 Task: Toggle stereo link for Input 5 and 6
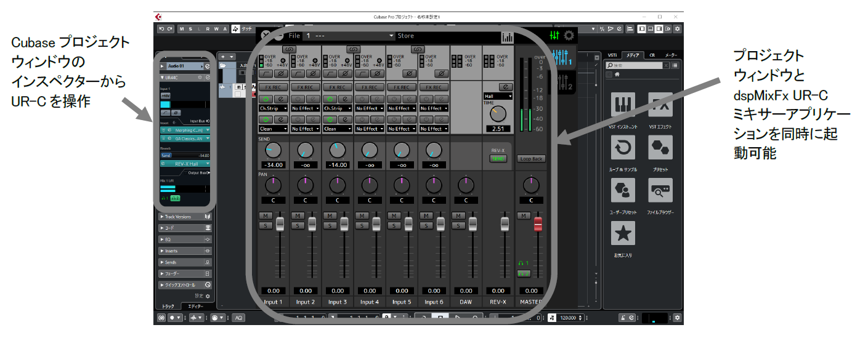(x=417, y=48)
